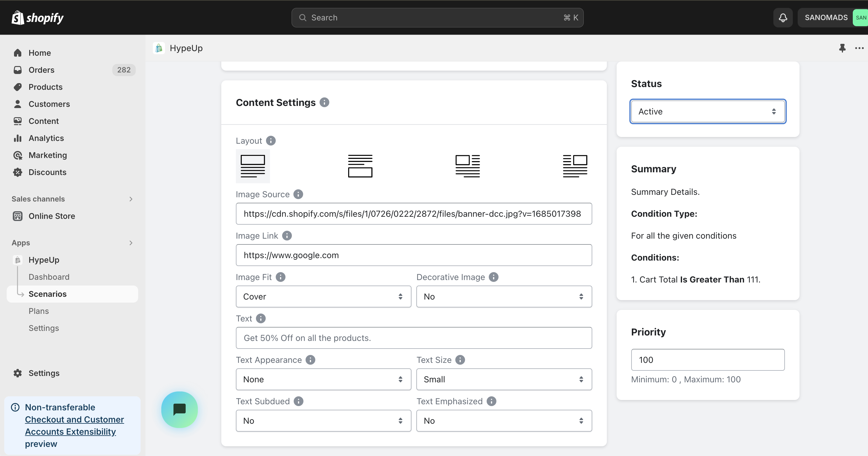This screenshot has height=456, width=868.
Task: Select the image-right layout icon
Action: (x=575, y=166)
